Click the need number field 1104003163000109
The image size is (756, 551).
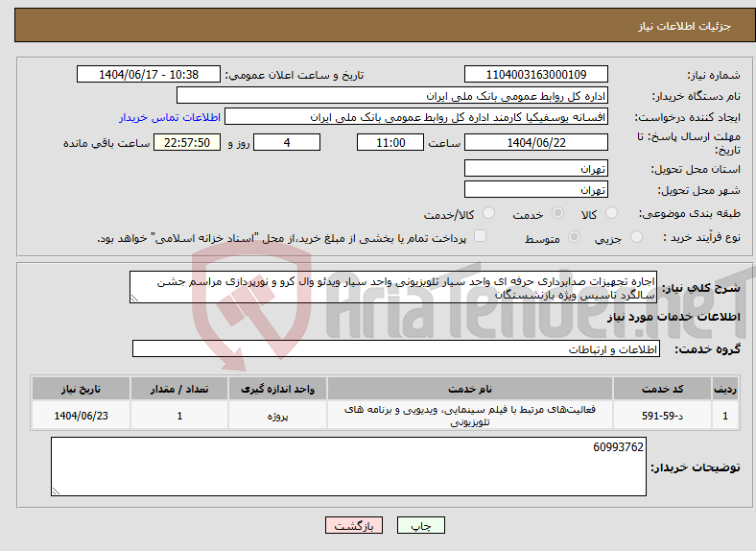(536, 74)
